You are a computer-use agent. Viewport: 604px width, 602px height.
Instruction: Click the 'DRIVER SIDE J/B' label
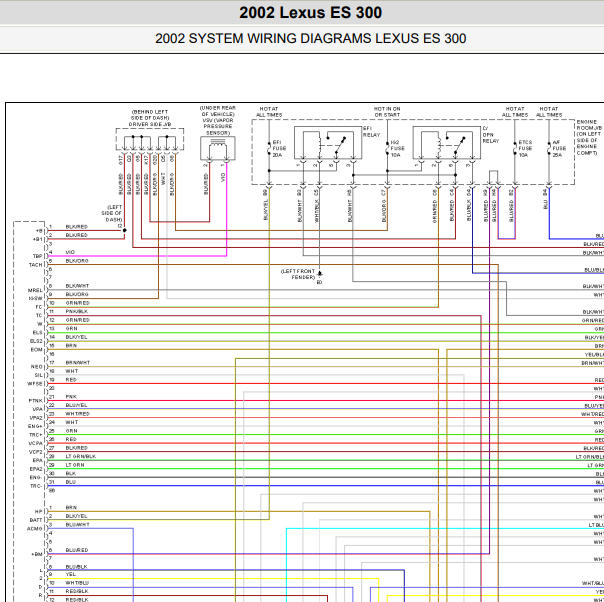(150, 124)
